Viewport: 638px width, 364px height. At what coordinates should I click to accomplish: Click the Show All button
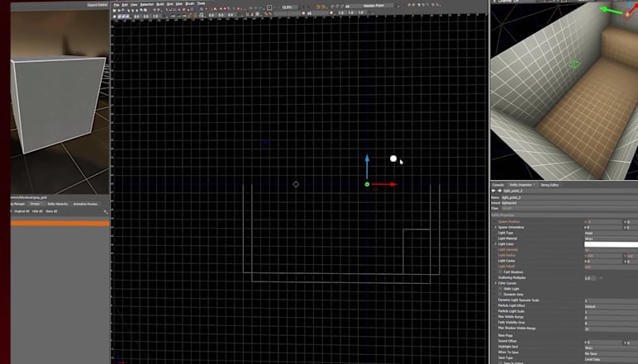click(51, 211)
